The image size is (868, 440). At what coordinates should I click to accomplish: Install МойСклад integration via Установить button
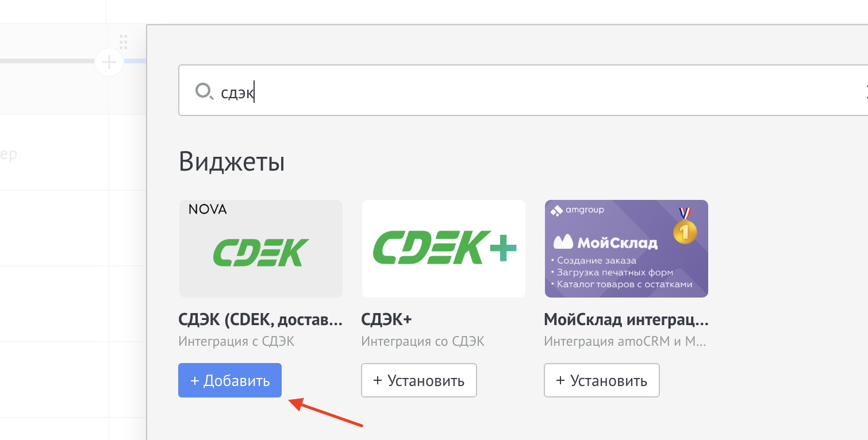pyautogui.click(x=601, y=380)
